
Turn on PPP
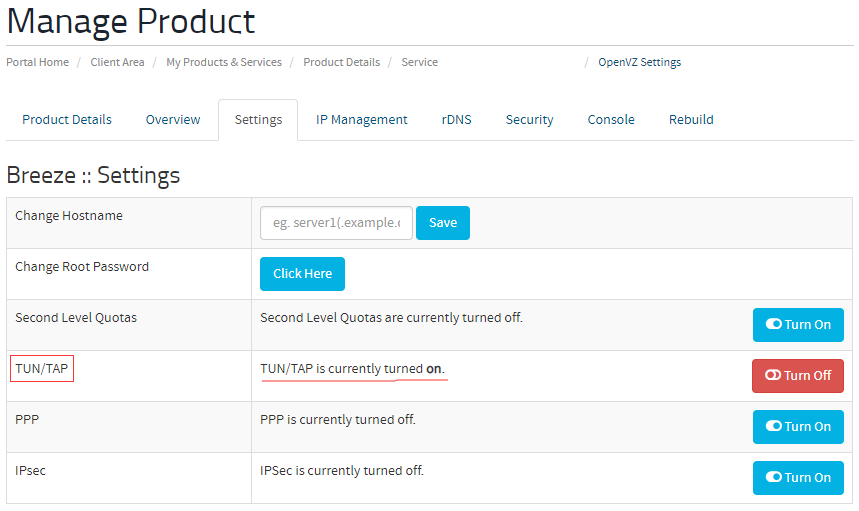tap(798, 427)
